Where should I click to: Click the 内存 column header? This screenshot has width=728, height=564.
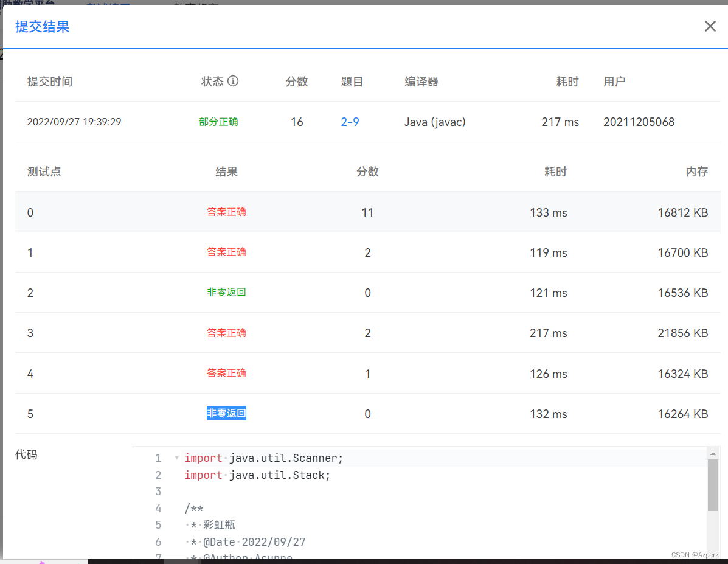pyautogui.click(x=696, y=172)
